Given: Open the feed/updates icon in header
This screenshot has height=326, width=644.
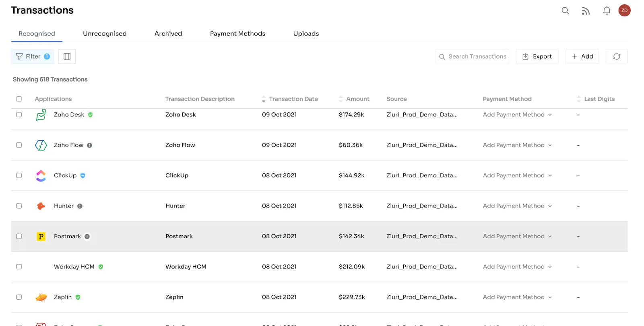Looking at the screenshot, I should 586,11.
